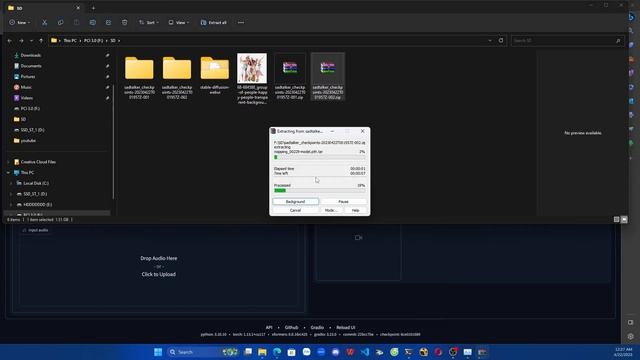Switch to large icons view layout icon
The width and height of the screenshot is (640, 360).
pyautogui.click(x=624, y=220)
